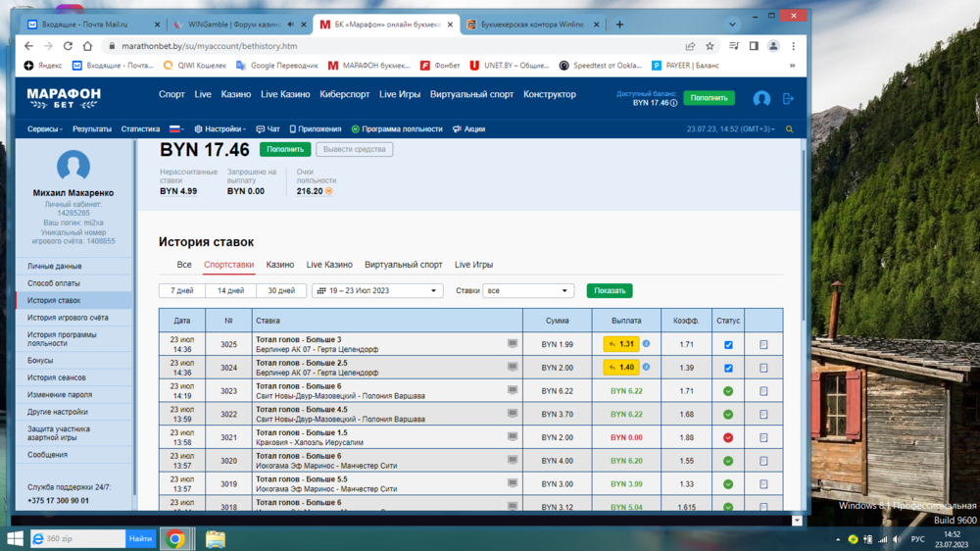Expand the Ставки filter dropdown showing все
Viewport: 980px width, 551px height.
527,291
